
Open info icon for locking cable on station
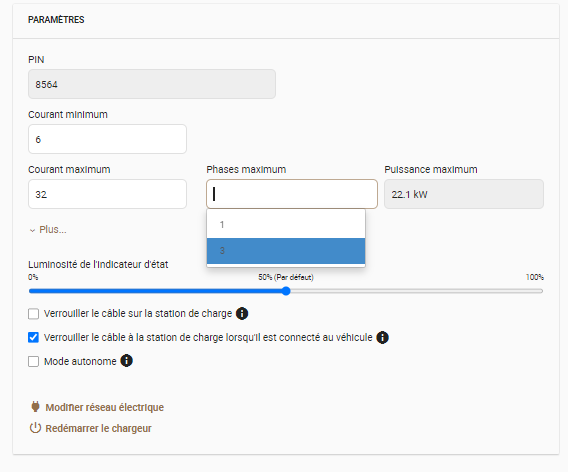242,313
